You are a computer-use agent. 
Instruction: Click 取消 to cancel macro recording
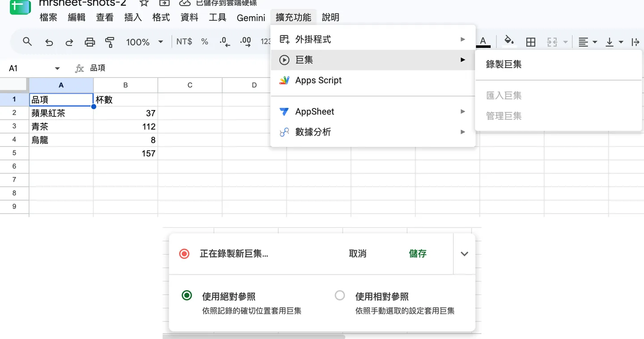coord(358,254)
